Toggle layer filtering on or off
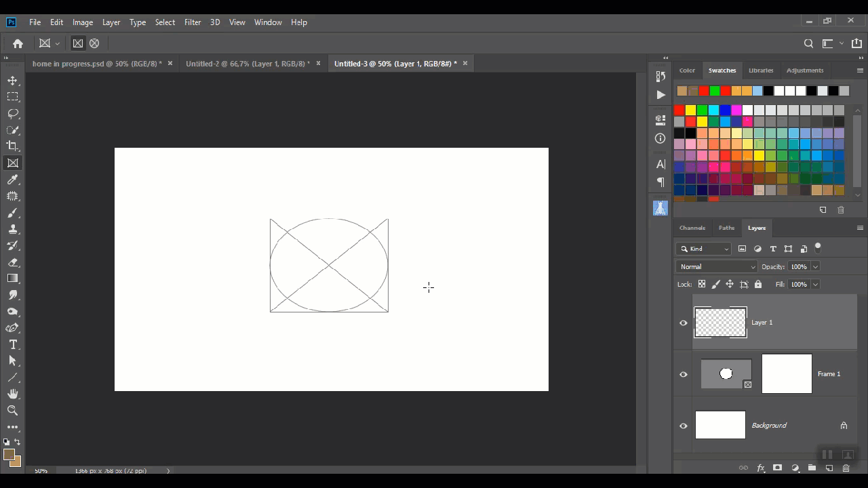This screenshot has width=868, height=488. click(x=818, y=247)
